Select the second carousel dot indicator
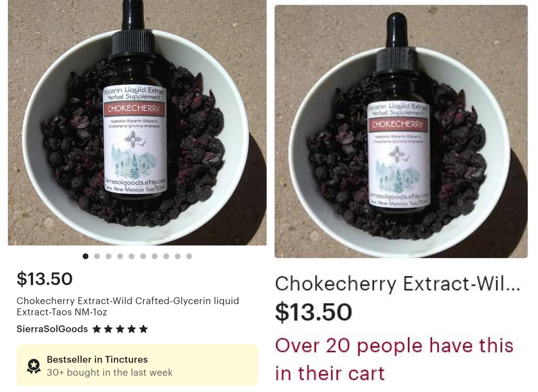 (97, 256)
